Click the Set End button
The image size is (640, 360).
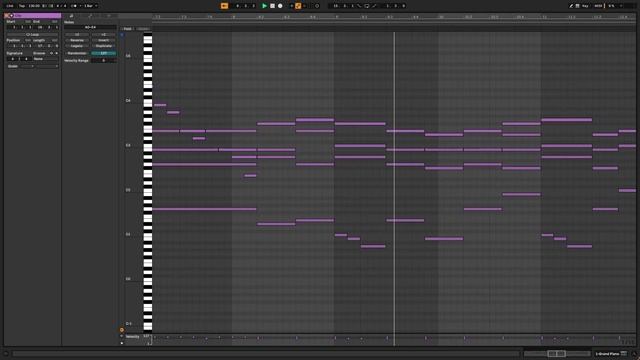click(x=55, y=22)
